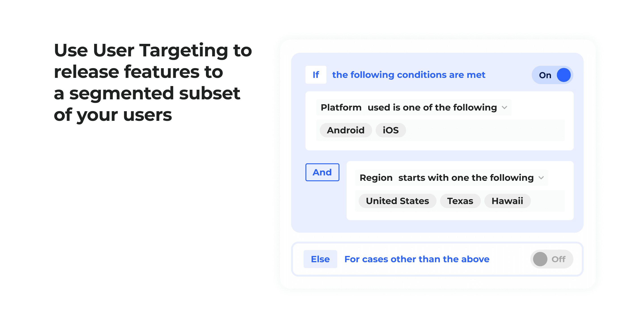Image resolution: width=644 pixels, height=328 pixels.
Task: Click the Else label box
Action: point(320,259)
